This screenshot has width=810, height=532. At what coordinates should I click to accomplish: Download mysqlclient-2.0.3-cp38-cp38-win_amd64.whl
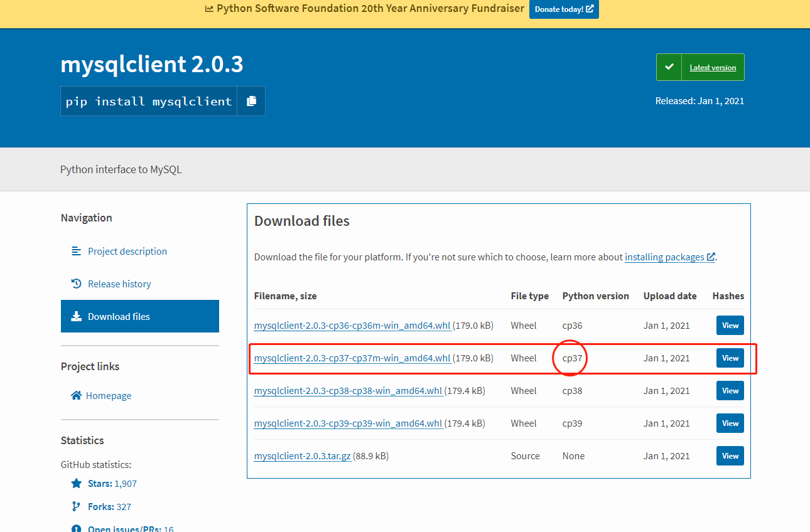coord(348,390)
